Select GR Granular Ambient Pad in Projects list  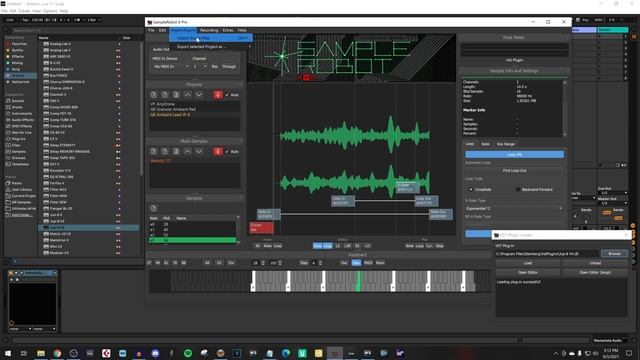[x=173, y=109]
